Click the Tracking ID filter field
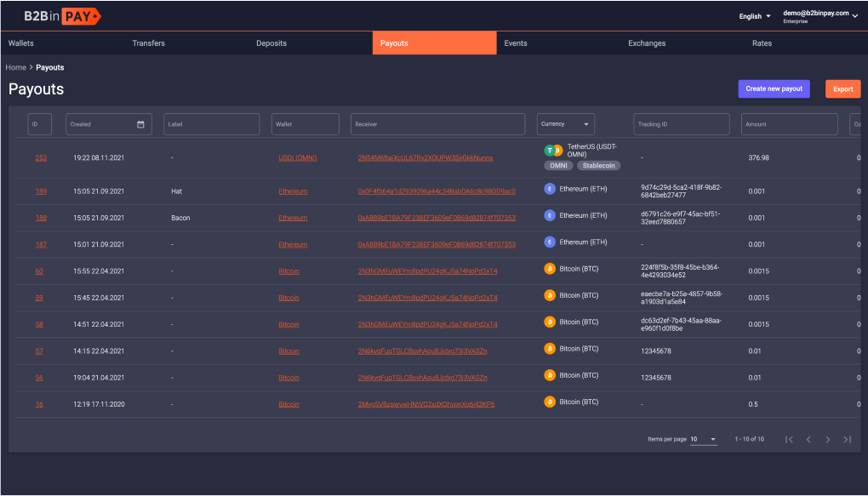The image size is (868, 496). click(682, 124)
